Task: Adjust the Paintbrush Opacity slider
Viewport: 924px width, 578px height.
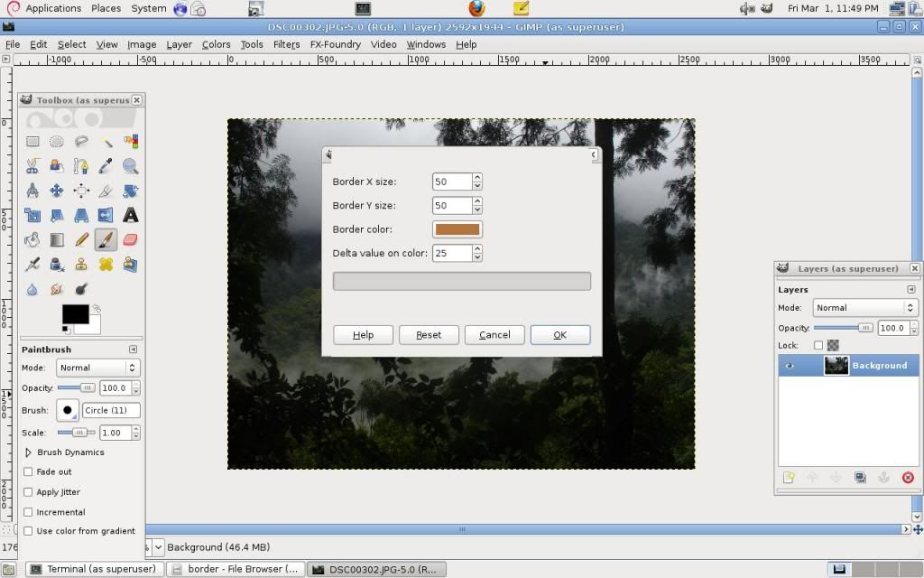Action: click(x=76, y=387)
